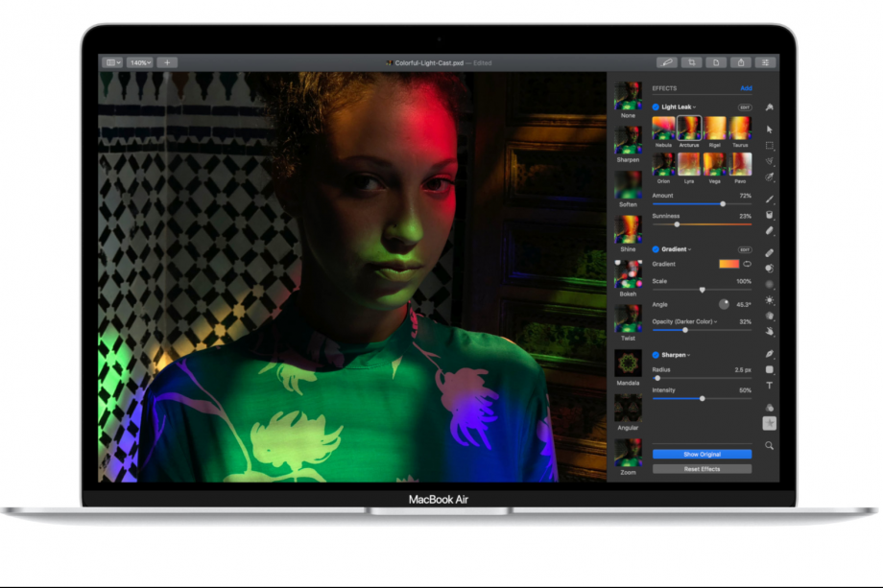Select the Repair bandage tool
Image resolution: width=883 pixels, height=588 pixels.
pyautogui.click(x=769, y=252)
